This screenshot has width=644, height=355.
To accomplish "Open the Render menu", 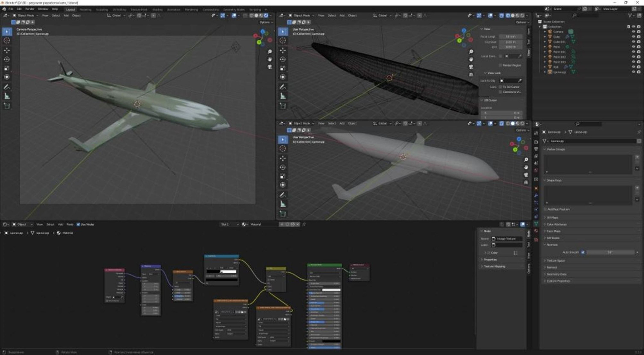I will click(29, 9).
